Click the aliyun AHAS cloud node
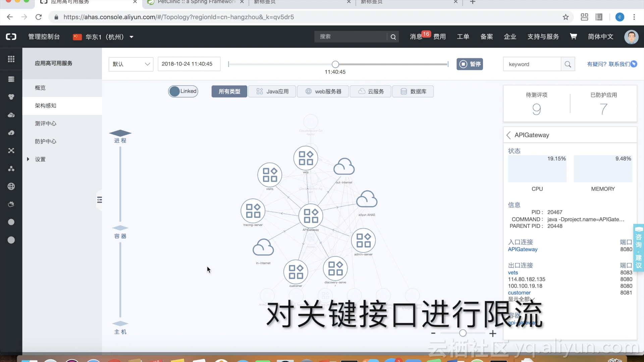The width and height of the screenshot is (644, 362). coord(367,200)
